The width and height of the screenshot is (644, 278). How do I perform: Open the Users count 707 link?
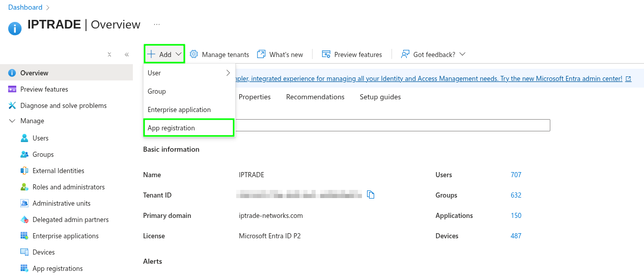[516, 175]
